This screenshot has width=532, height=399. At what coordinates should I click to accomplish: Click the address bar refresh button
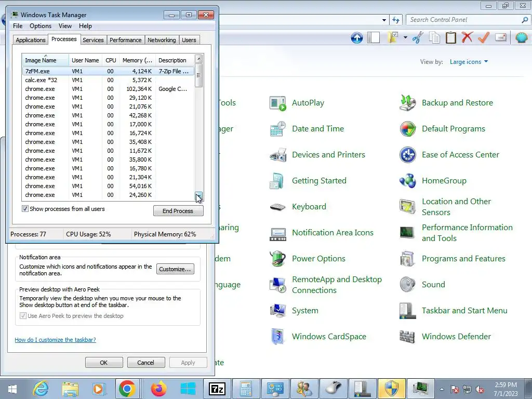[x=396, y=20]
